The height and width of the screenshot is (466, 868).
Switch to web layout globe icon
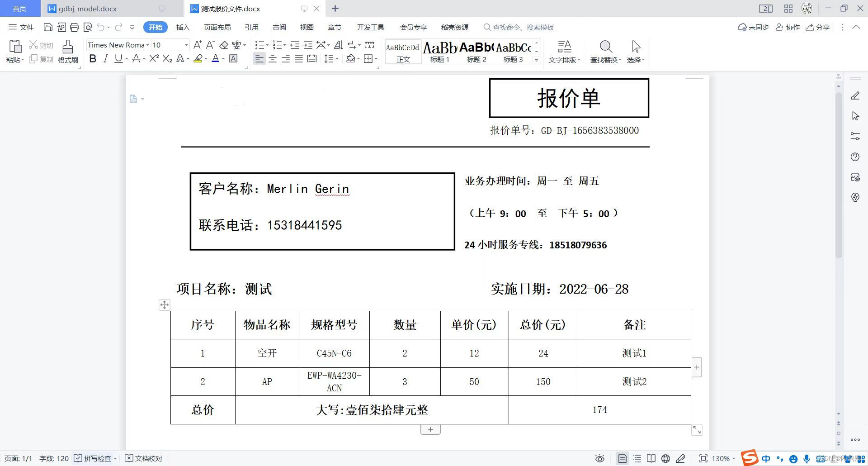[665, 459]
